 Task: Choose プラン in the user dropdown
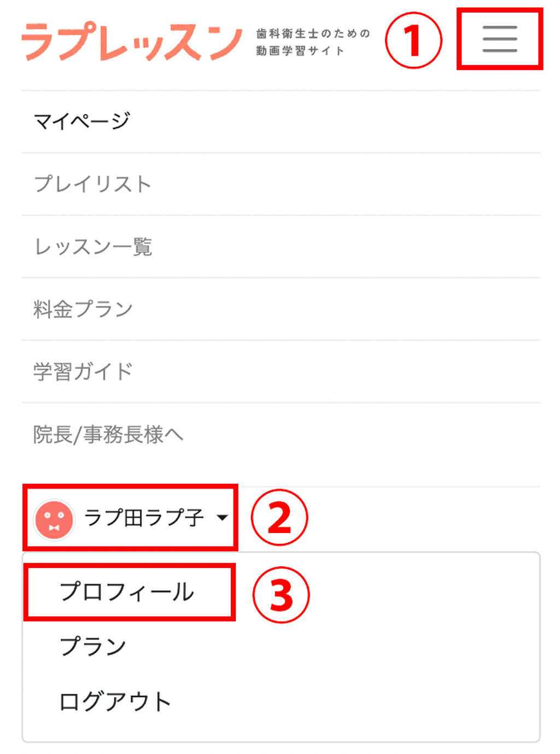click(93, 647)
